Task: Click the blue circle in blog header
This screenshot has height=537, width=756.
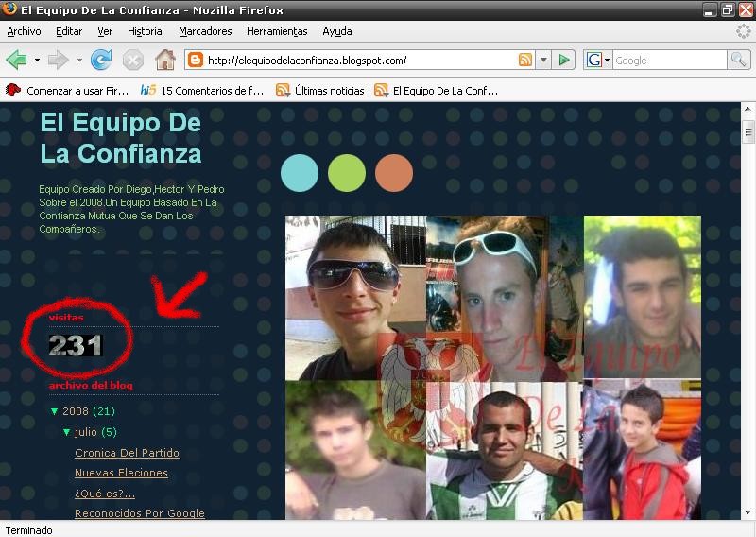Action: point(300,173)
